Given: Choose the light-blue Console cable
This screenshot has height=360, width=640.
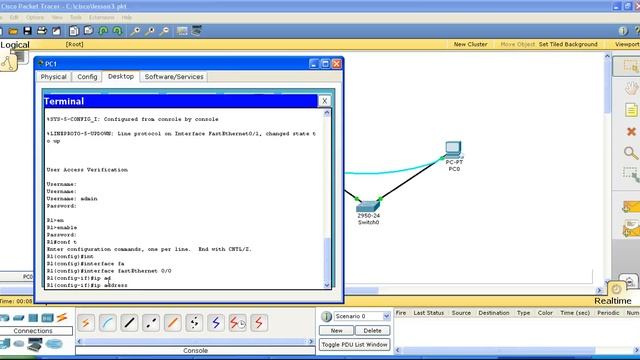Looking at the screenshot, I should pos(107,323).
